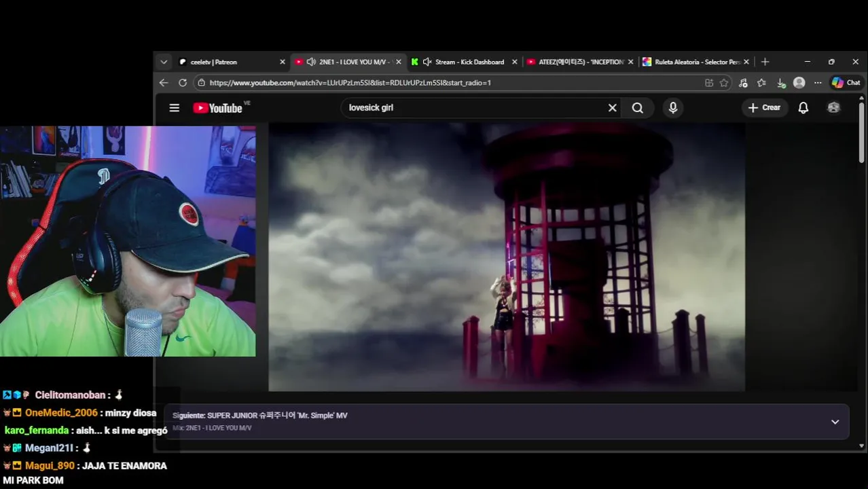Click Siguiente SUPER JUNIOR Mr. Simple text
Image resolution: width=868 pixels, height=489 pixels.
click(x=259, y=415)
